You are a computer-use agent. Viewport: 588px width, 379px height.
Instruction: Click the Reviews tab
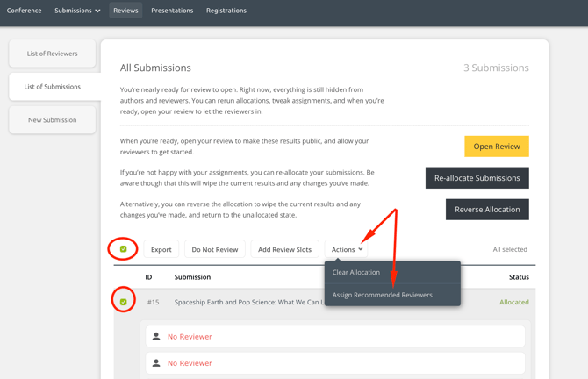[x=125, y=11]
